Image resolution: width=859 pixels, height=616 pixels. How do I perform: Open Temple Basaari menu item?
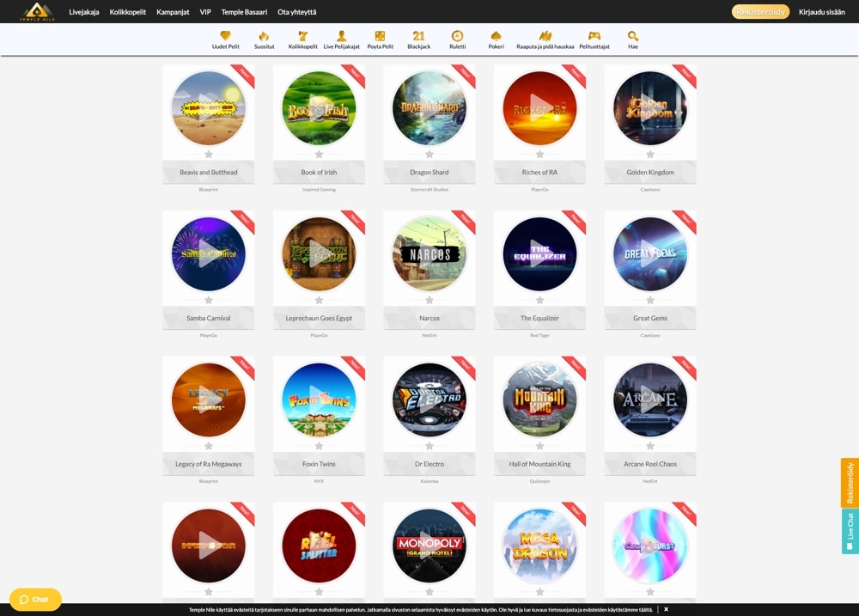(x=244, y=12)
